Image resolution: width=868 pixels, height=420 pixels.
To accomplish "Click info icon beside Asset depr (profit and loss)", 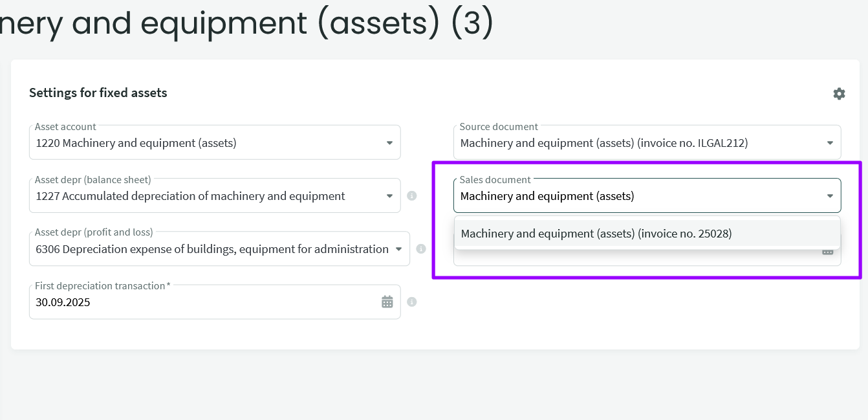I will (x=420, y=249).
